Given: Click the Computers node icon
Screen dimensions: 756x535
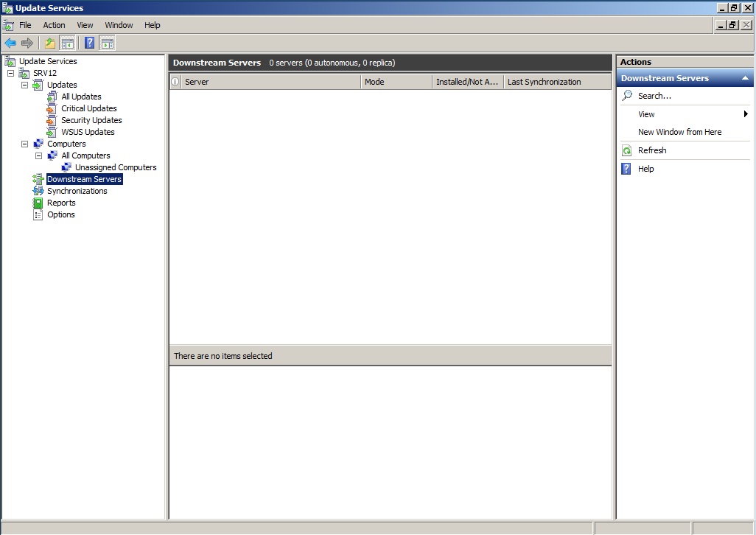Looking at the screenshot, I should 38,144.
